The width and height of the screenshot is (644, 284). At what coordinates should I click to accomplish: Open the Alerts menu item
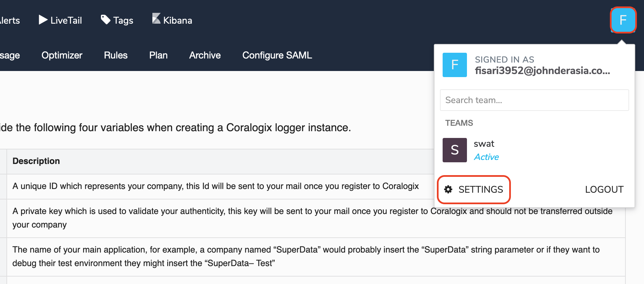[10, 21]
